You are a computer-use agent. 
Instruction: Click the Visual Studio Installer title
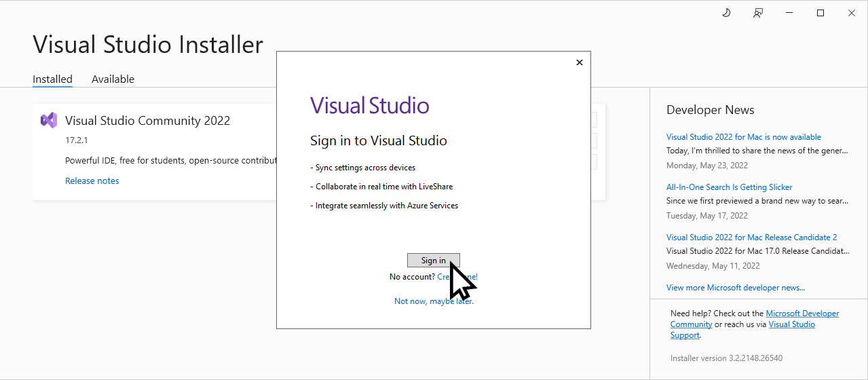pos(148,45)
